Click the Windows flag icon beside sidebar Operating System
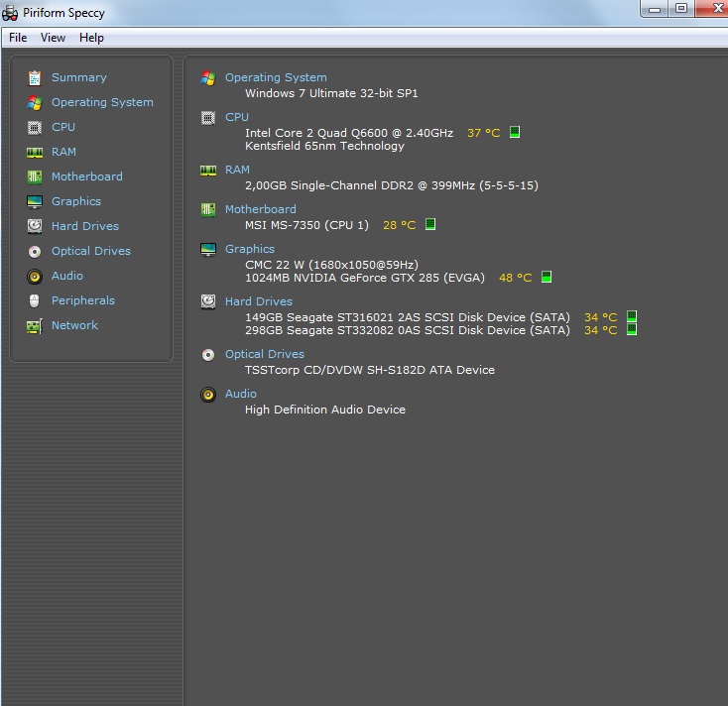 click(x=35, y=102)
